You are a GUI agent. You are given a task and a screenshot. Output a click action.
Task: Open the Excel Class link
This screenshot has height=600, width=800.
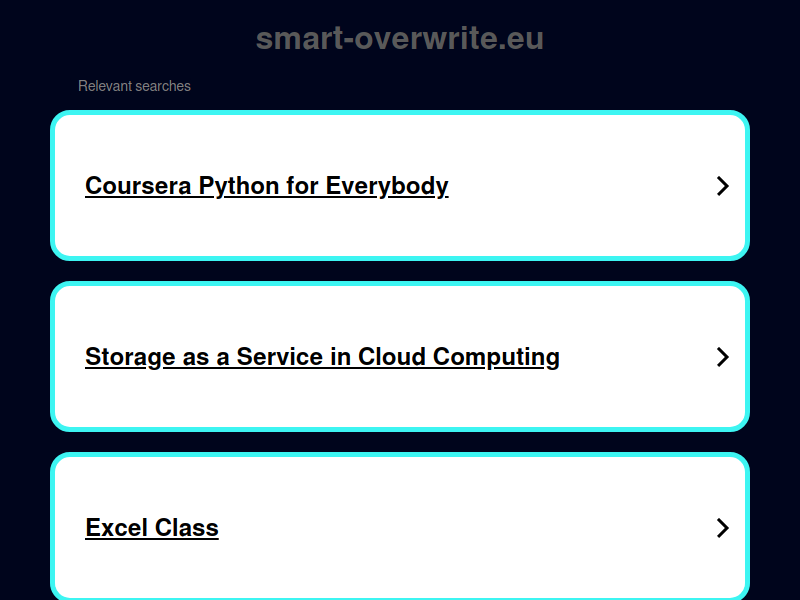[x=152, y=528]
